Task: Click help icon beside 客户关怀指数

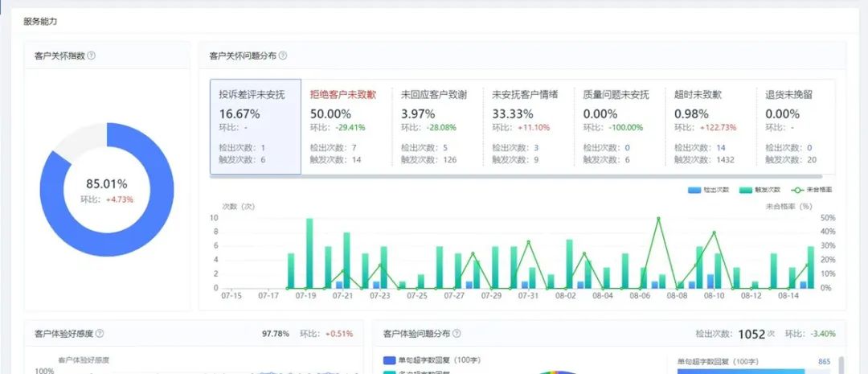Action: pos(91,56)
